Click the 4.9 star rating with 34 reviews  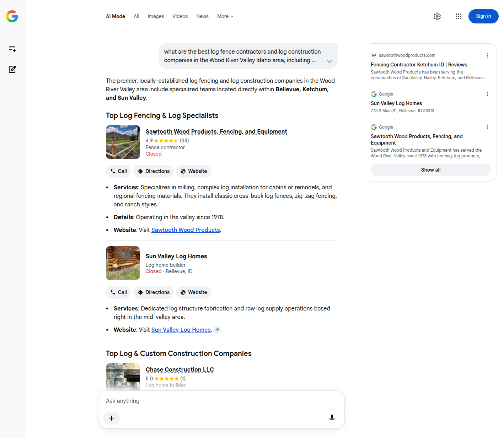tap(167, 141)
